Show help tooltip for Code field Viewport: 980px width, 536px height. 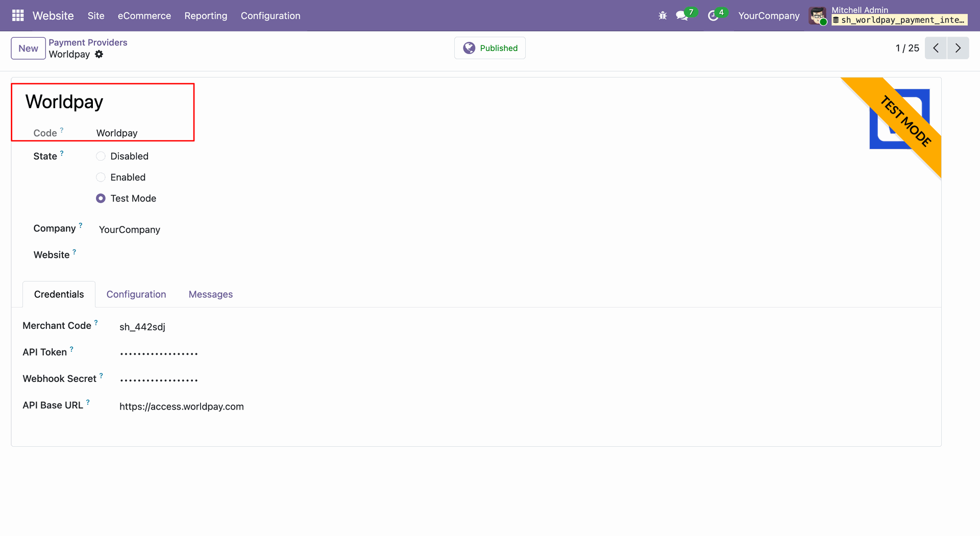pyautogui.click(x=62, y=130)
